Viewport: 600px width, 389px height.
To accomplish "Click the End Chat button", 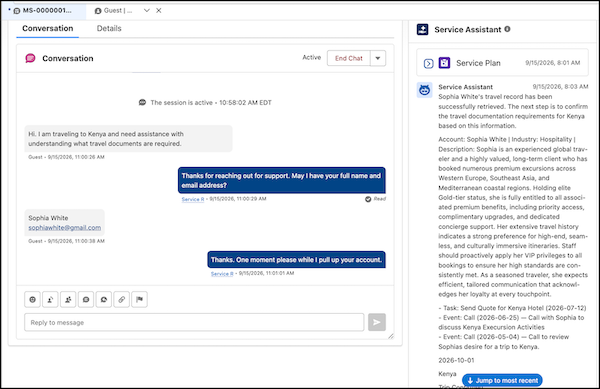I will coord(349,59).
